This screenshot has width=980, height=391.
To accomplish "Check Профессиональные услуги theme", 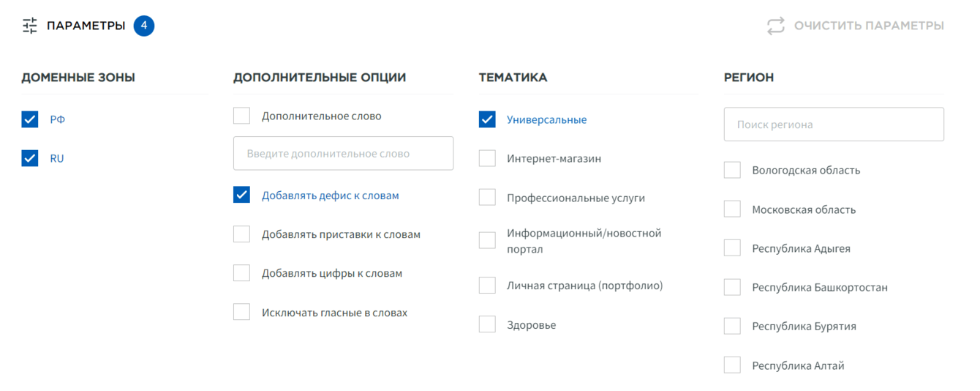I will pos(488,198).
